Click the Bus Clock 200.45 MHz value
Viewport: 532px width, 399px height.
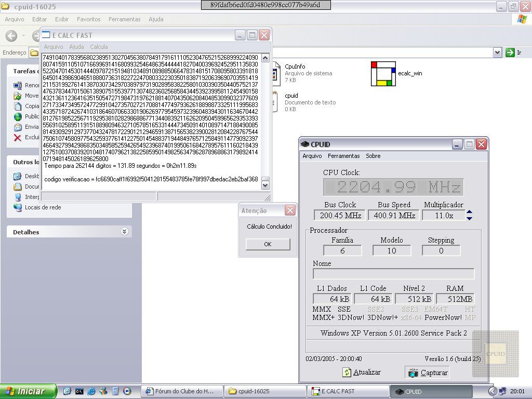(x=340, y=215)
